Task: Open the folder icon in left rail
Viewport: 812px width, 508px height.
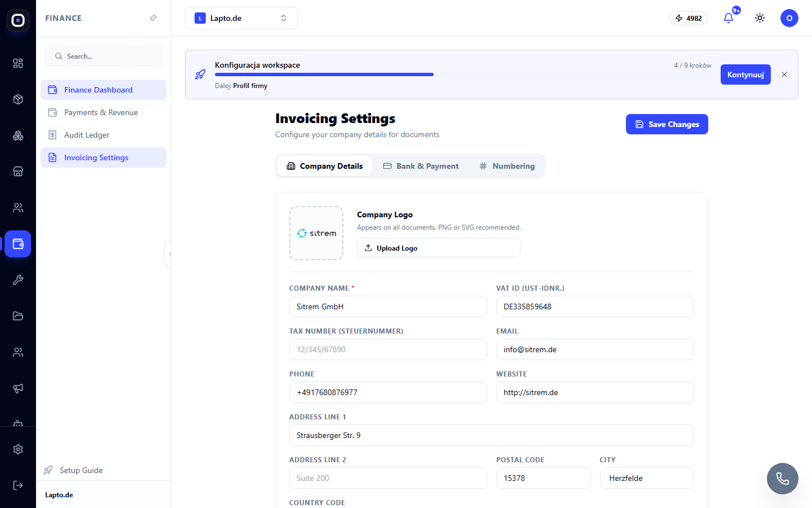Action: tap(18, 316)
